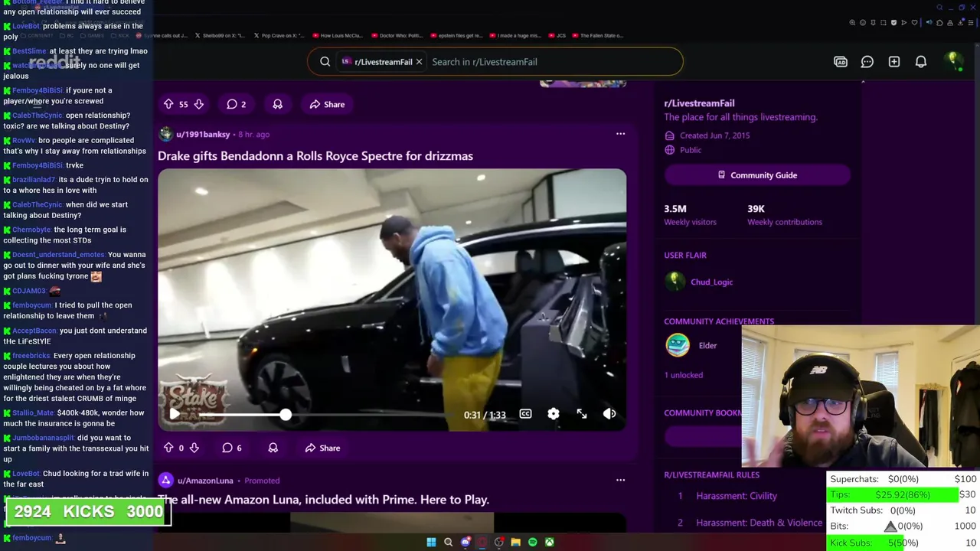Click the 39K Weekly contributions stat
The width and height of the screenshot is (980, 551).
point(784,214)
